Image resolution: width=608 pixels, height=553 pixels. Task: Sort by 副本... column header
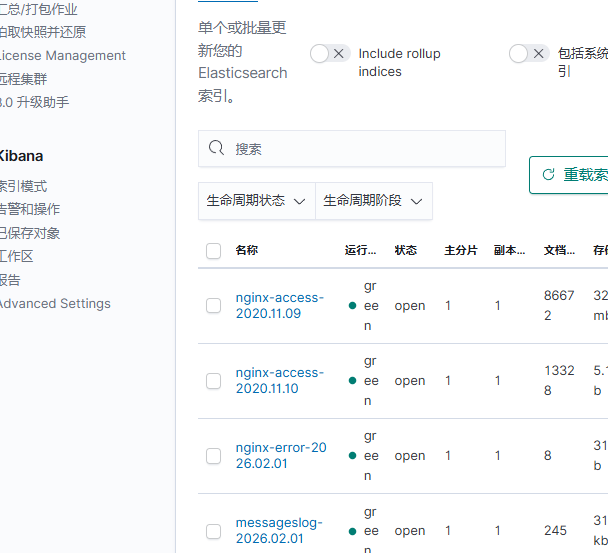click(x=509, y=251)
